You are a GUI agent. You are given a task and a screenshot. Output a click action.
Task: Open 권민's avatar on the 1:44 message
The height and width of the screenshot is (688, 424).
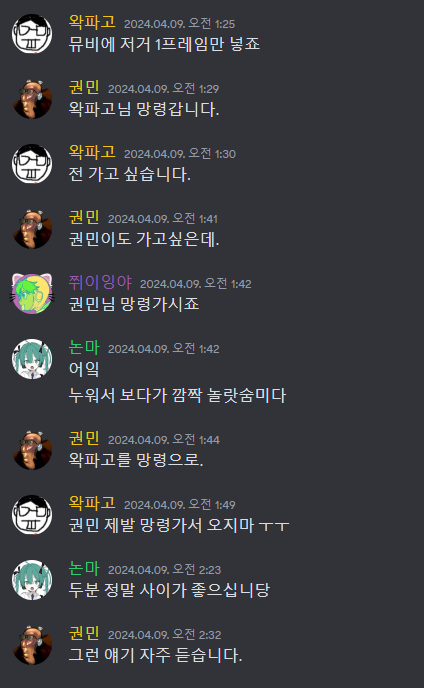click(32, 450)
